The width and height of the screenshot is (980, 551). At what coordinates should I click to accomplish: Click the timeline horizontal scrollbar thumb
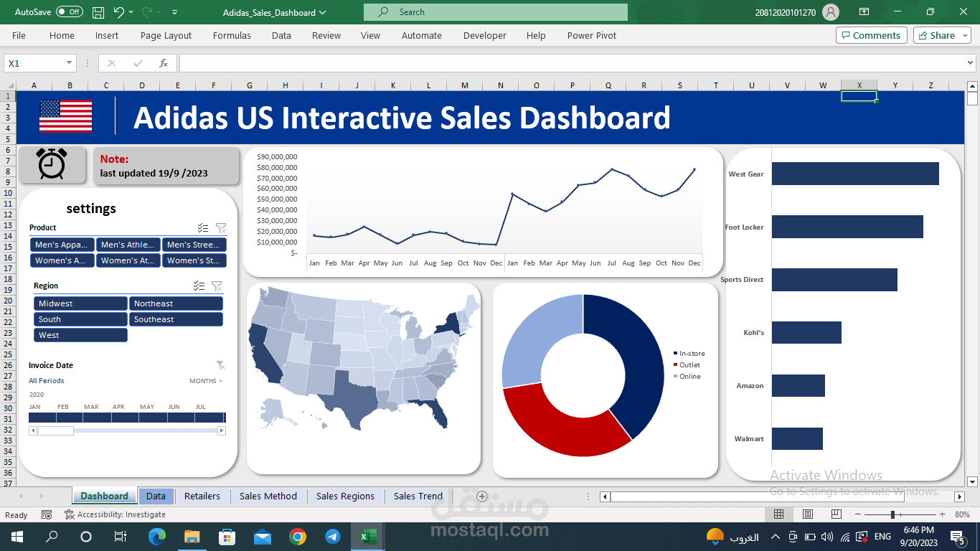(x=55, y=430)
